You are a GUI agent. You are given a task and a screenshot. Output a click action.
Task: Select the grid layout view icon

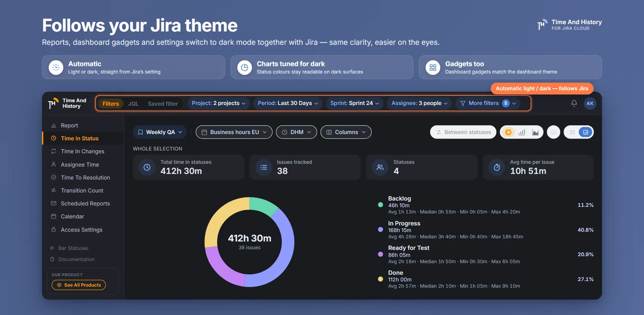[572, 132]
